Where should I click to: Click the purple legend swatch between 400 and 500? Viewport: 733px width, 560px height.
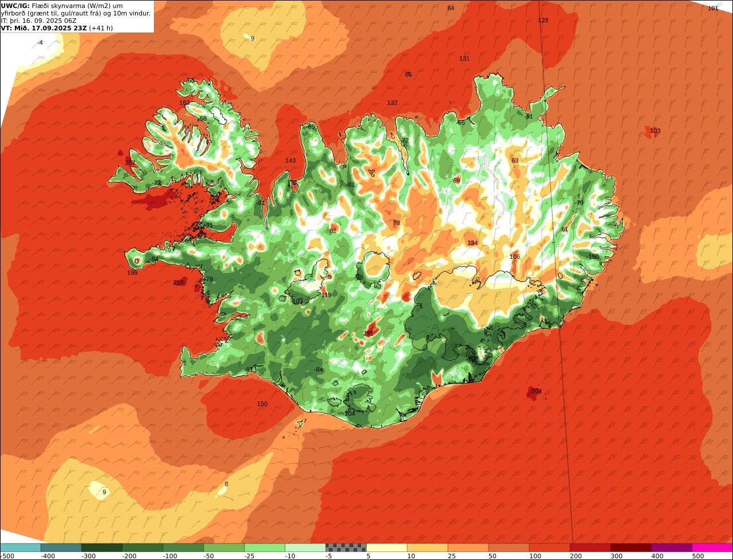point(671,547)
